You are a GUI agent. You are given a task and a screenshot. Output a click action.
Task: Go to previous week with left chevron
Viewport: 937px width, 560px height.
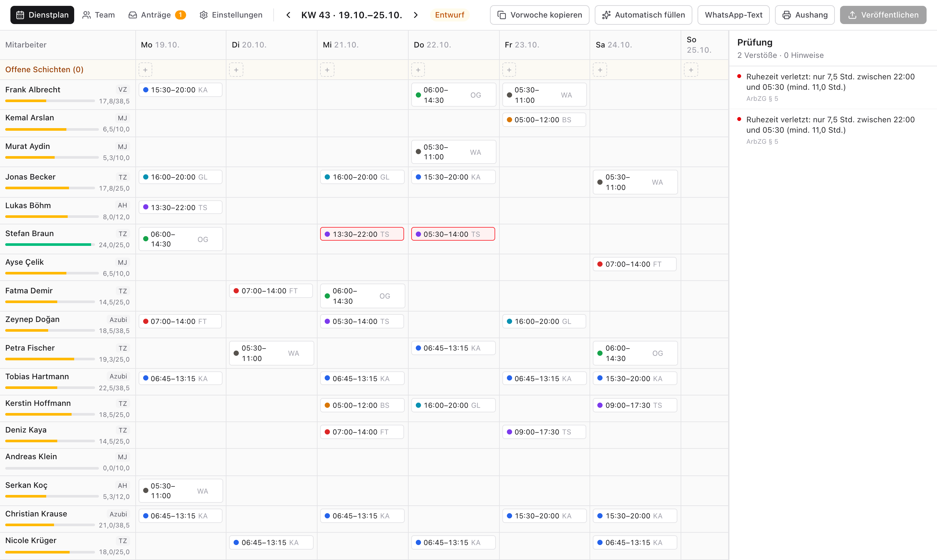[289, 15]
